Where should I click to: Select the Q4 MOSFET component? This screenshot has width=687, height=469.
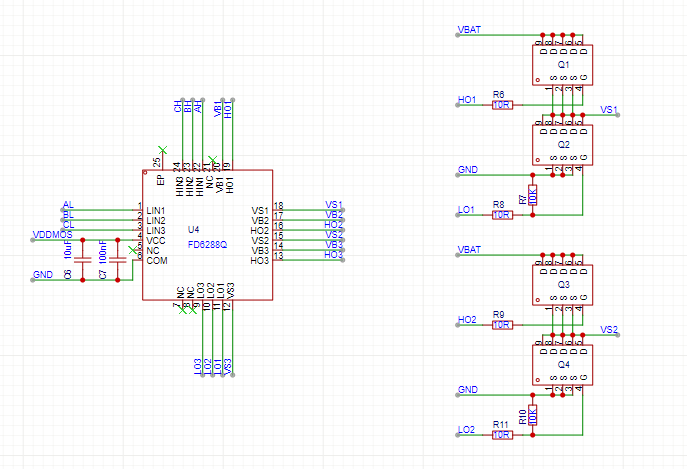tap(563, 365)
